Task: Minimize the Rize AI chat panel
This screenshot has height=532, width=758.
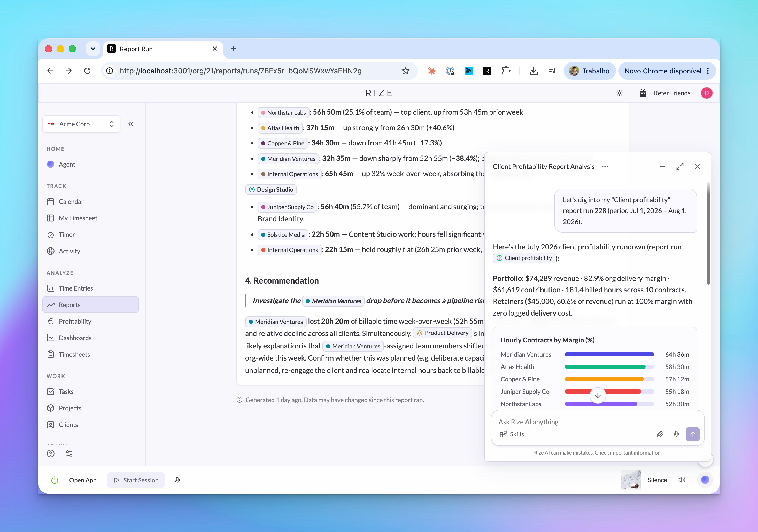Action: 662,167
